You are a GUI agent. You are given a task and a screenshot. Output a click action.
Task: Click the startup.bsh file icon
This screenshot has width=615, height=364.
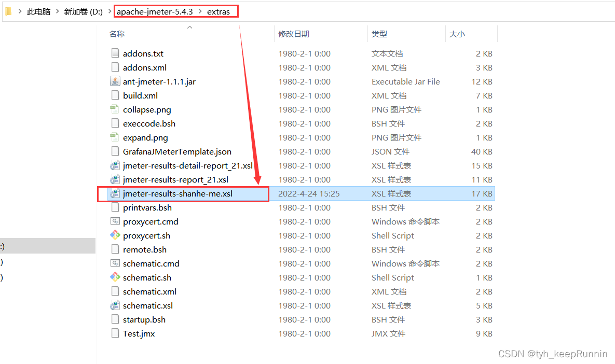tap(115, 319)
